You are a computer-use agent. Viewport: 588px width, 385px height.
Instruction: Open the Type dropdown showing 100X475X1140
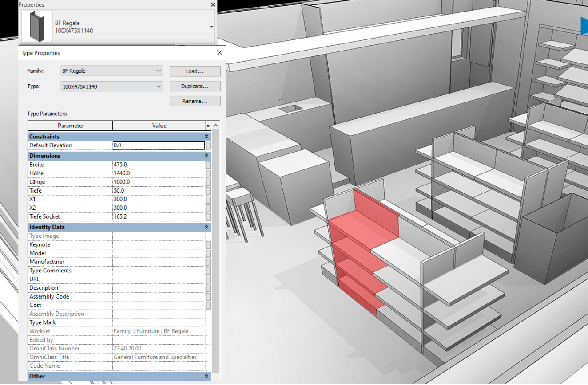coord(111,86)
